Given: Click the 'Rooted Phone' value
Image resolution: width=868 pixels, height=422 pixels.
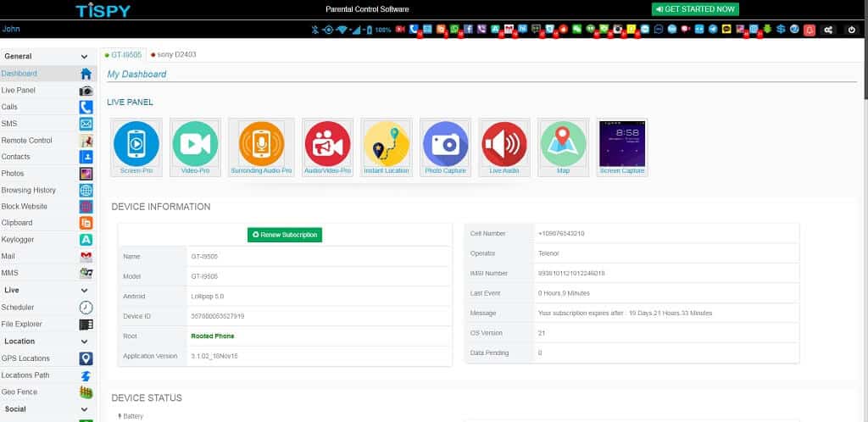Looking at the screenshot, I should tap(213, 336).
